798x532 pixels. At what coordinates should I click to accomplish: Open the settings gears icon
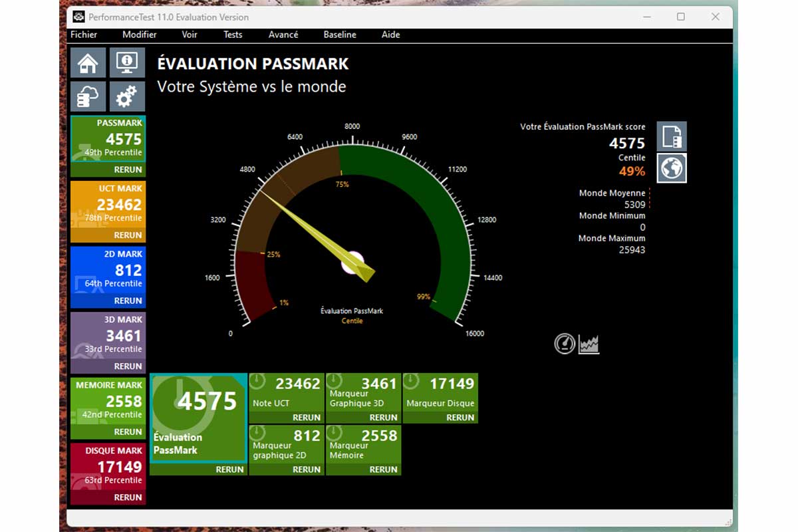(x=127, y=97)
